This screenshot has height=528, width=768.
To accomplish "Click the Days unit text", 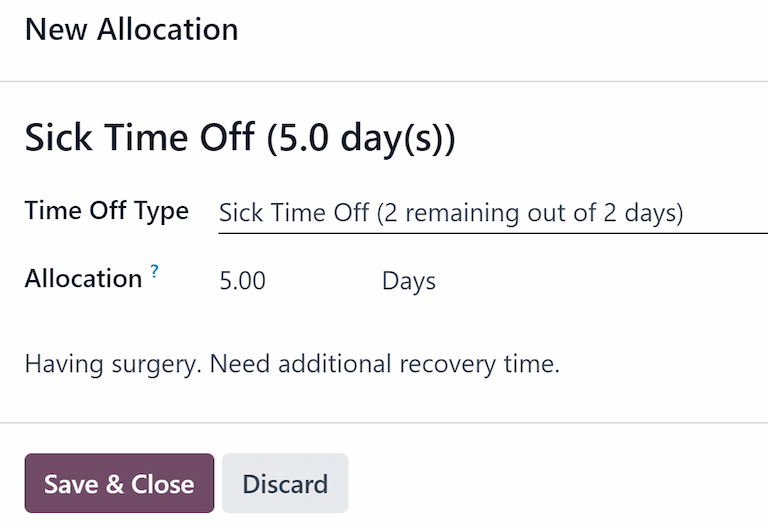I will pos(409,281).
